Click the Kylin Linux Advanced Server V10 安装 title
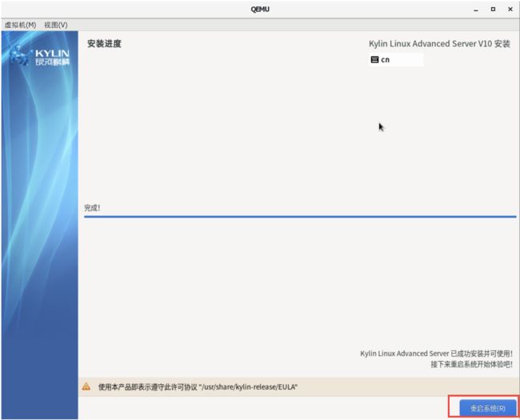Viewport: 520px width, 420px height. (439, 44)
